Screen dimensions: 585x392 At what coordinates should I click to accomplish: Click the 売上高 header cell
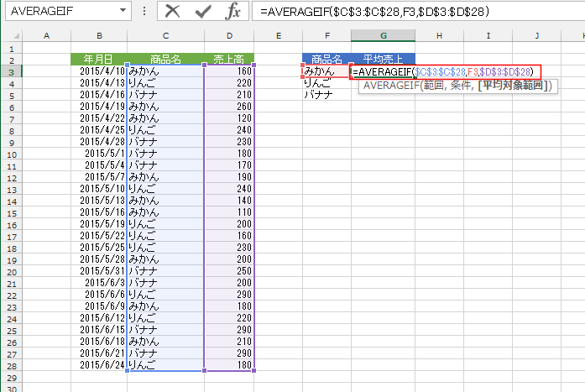229,60
